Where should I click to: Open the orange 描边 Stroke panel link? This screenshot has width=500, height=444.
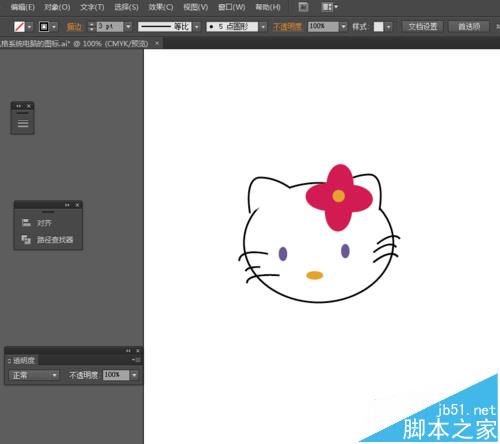tap(74, 27)
